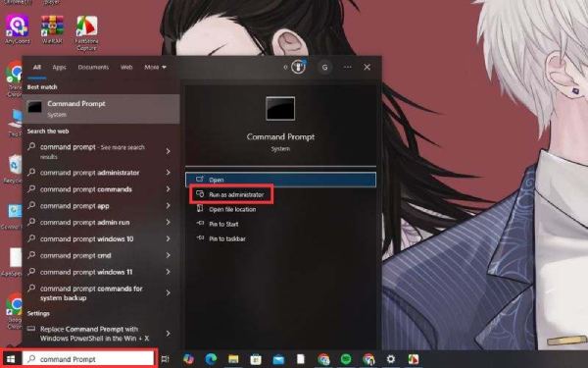Expand chevron for 'command prompt cmd'
The image size is (588, 368).
[168, 255]
